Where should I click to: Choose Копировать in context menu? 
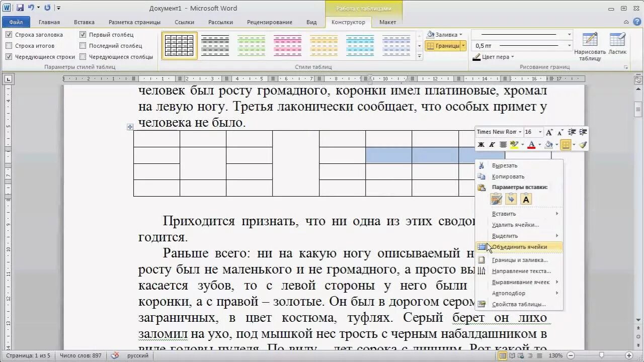point(519,176)
